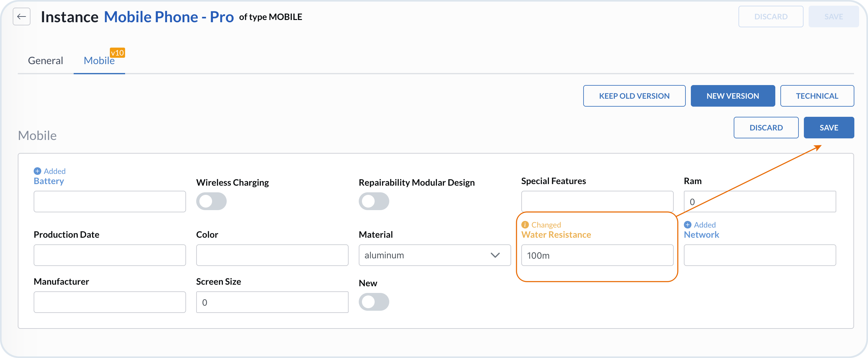Open the TECHNICAL view
868x358 pixels.
818,96
